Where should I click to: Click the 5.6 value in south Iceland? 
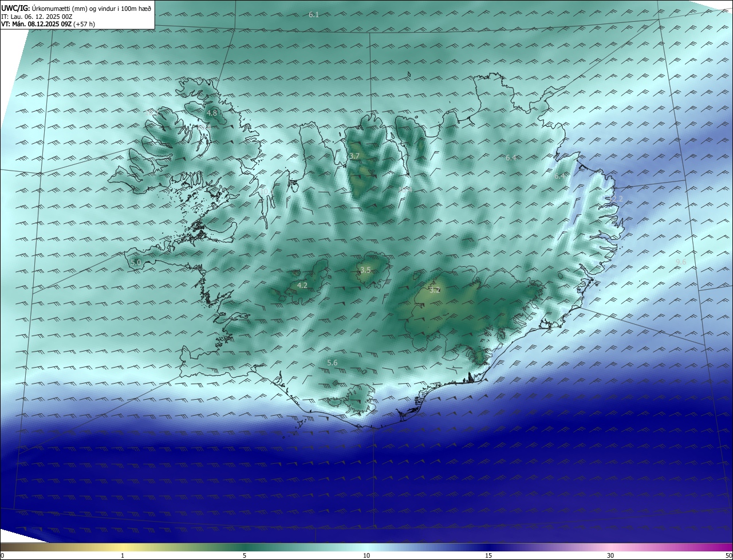[332, 362]
